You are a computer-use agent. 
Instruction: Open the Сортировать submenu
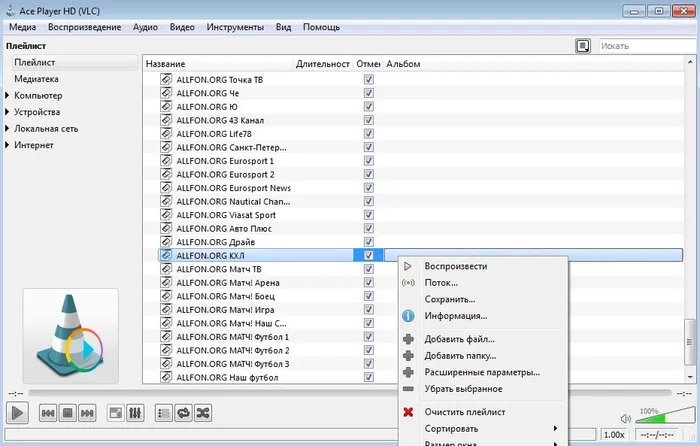click(482, 429)
